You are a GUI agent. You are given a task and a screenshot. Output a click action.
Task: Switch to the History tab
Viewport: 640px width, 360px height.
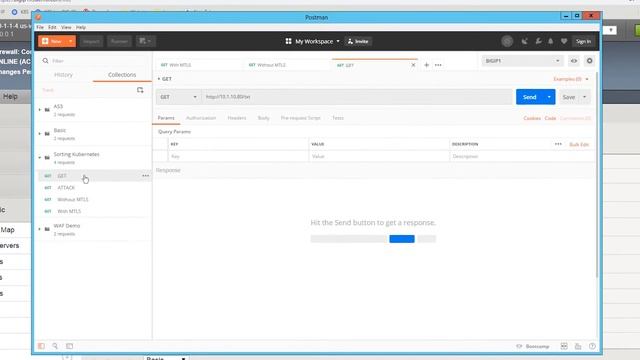[x=63, y=75]
